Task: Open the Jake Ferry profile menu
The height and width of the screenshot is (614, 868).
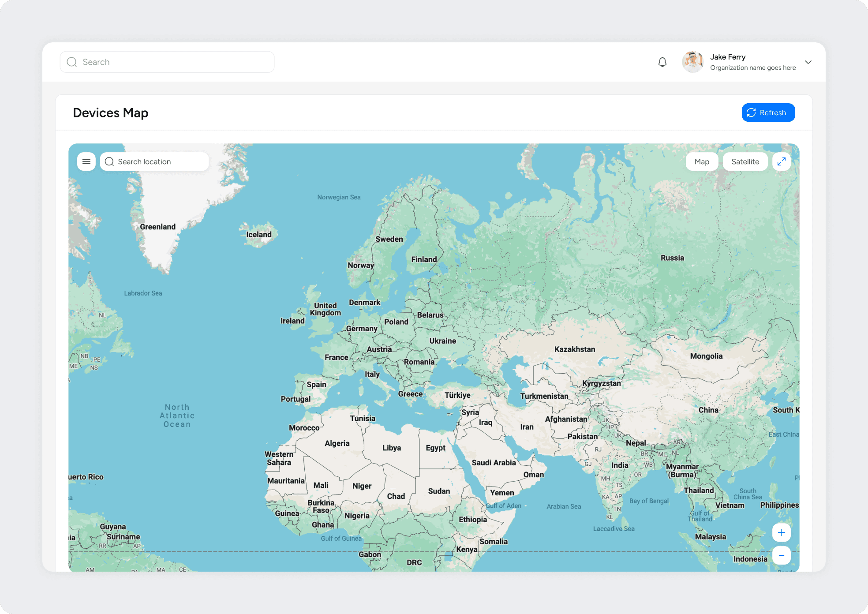Action: (x=727, y=57)
